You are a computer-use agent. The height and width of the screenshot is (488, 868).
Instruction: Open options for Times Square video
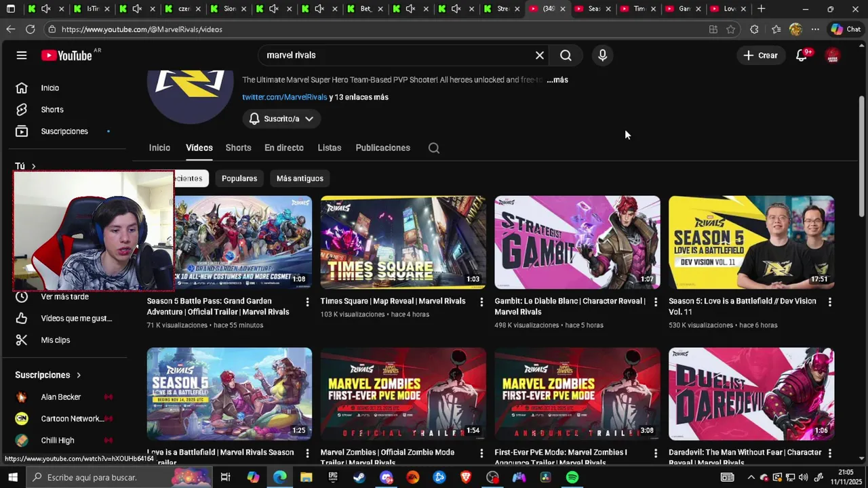481,302
